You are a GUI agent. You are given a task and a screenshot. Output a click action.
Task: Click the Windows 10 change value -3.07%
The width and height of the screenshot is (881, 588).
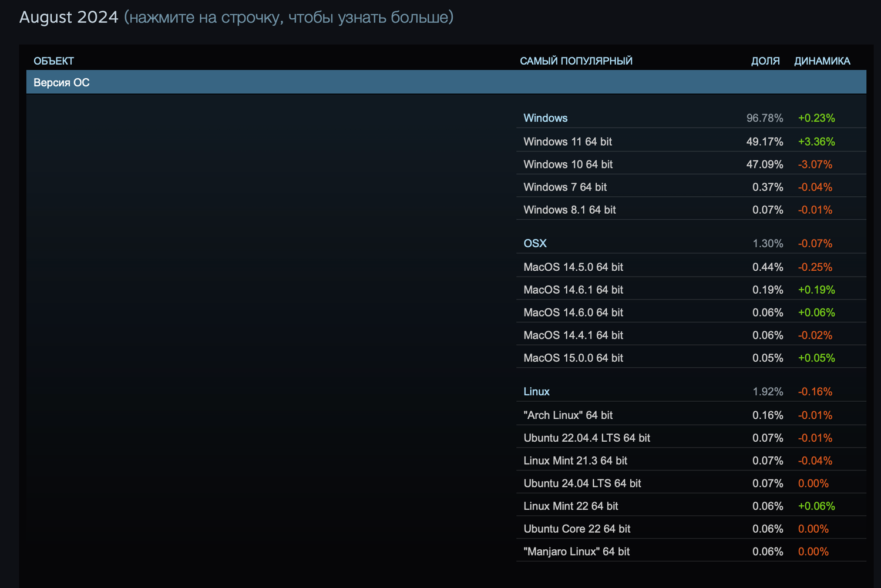tap(815, 164)
